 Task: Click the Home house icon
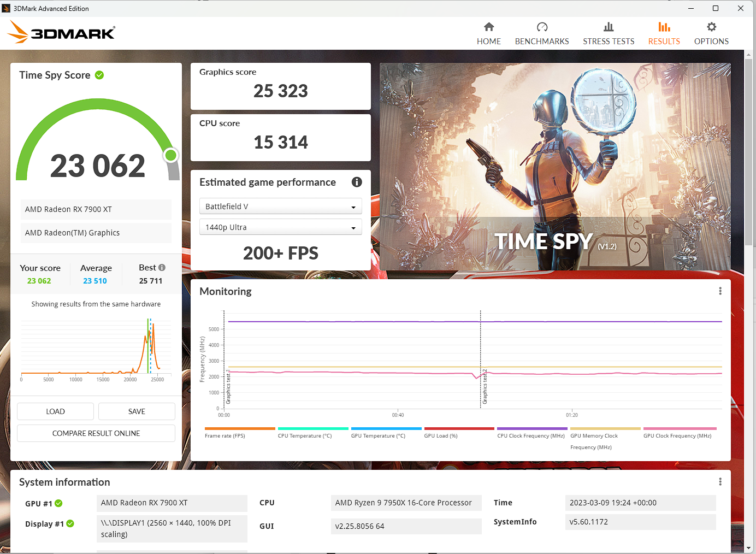[489, 27]
